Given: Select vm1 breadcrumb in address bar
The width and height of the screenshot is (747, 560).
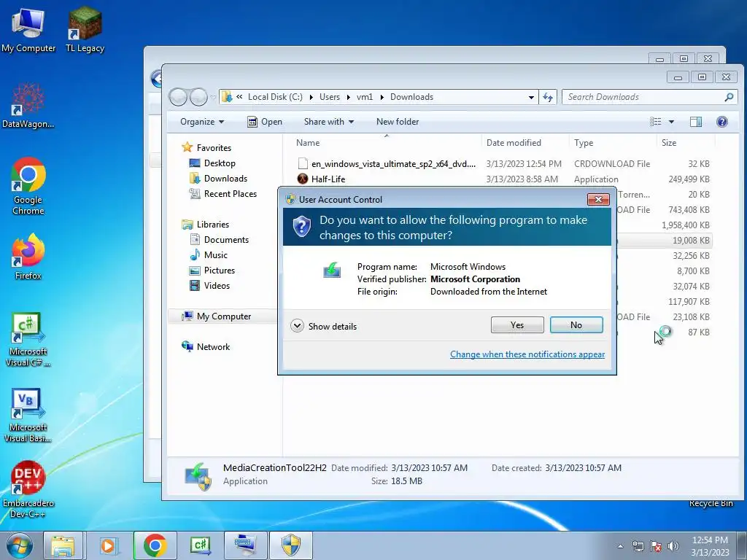Looking at the screenshot, I should coord(365,97).
